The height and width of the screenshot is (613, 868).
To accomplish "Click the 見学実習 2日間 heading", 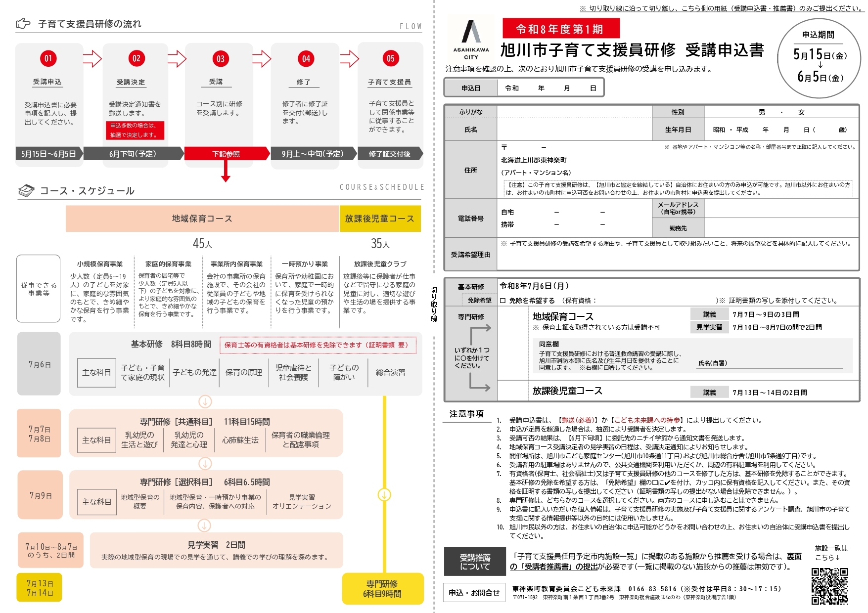I will [216, 545].
